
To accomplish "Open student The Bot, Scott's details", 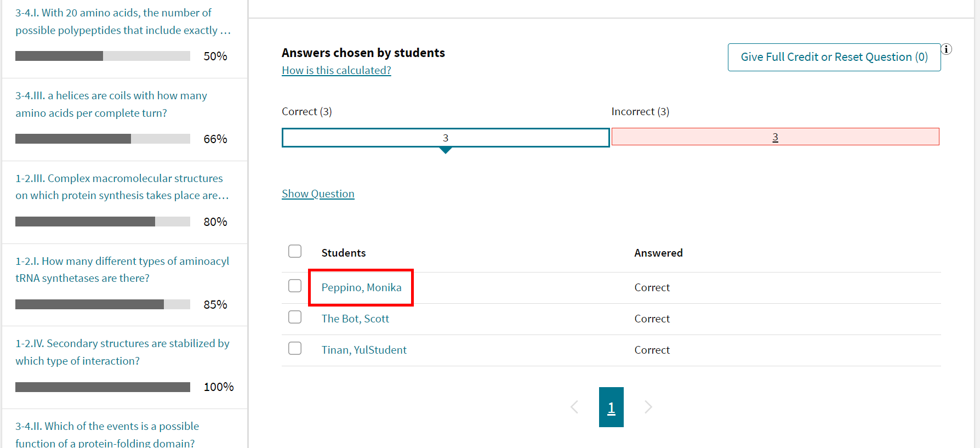I will 355,319.
